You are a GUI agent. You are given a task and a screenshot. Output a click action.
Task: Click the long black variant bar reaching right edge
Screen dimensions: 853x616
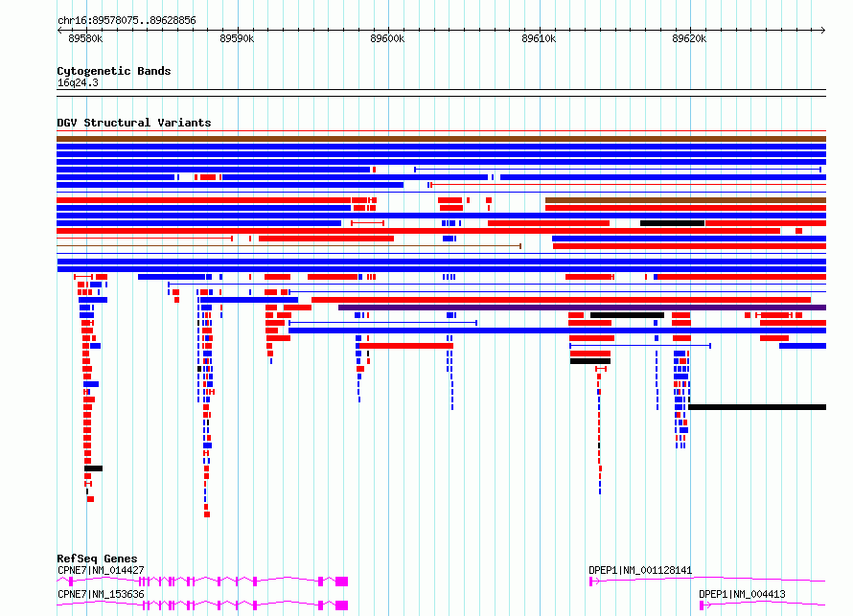tap(757, 407)
